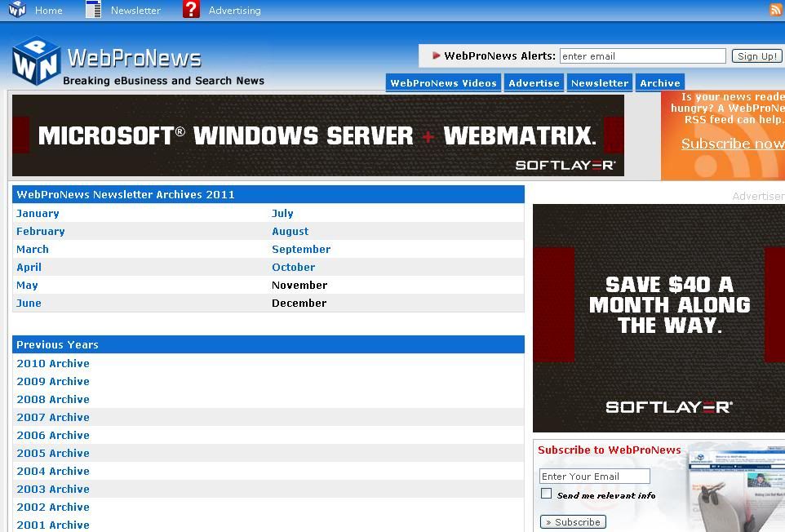Click the December text in archive list
785x532 pixels.
[299, 304]
